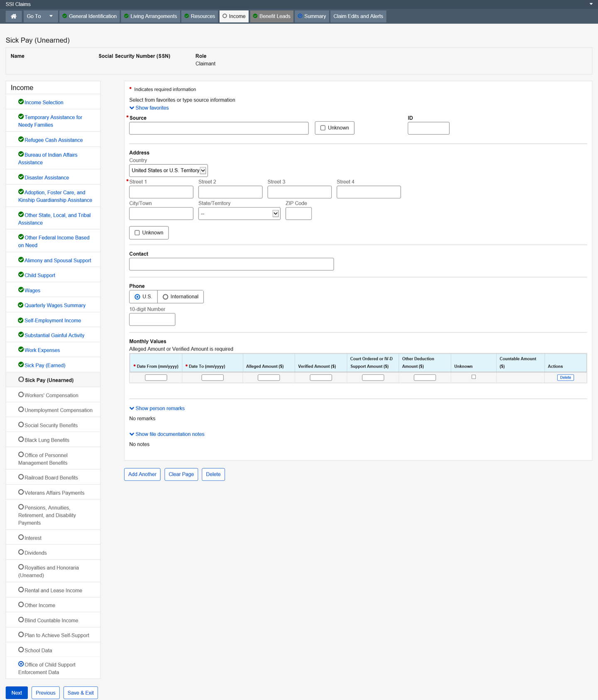Image resolution: width=598 pixels, height=700 pixels.
Task: Check the Unknown box next to Source
Action: [323, 128]
